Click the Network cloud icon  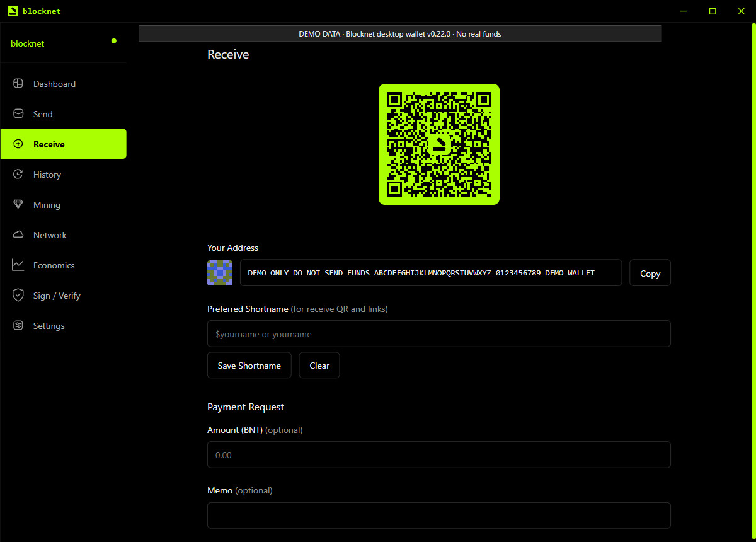coord(18,235)
